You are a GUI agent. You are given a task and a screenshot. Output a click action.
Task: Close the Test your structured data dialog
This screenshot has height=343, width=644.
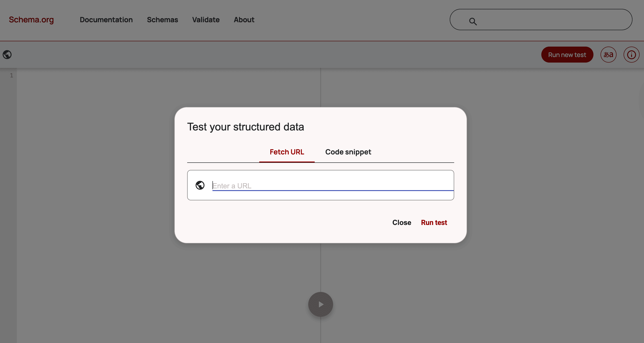coord(401,222)
